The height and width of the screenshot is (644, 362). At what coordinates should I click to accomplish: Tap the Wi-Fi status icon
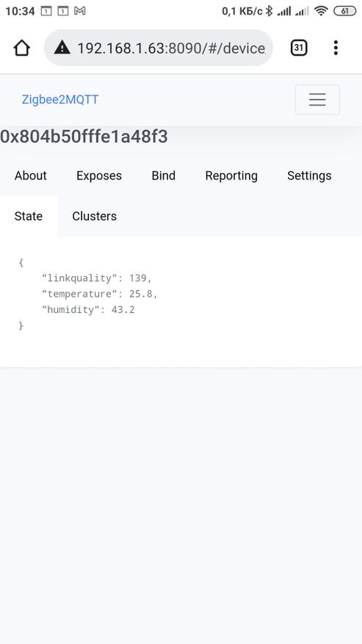tap(321, 11)
